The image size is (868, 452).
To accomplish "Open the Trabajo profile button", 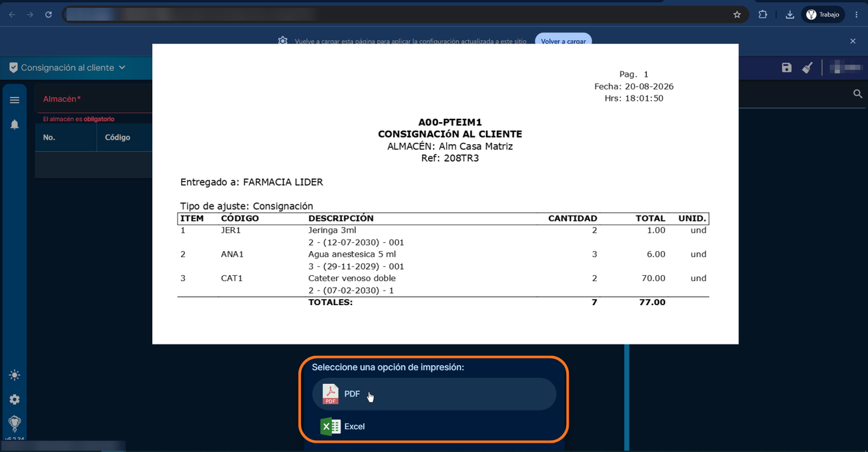I will (x=823, y=15).
